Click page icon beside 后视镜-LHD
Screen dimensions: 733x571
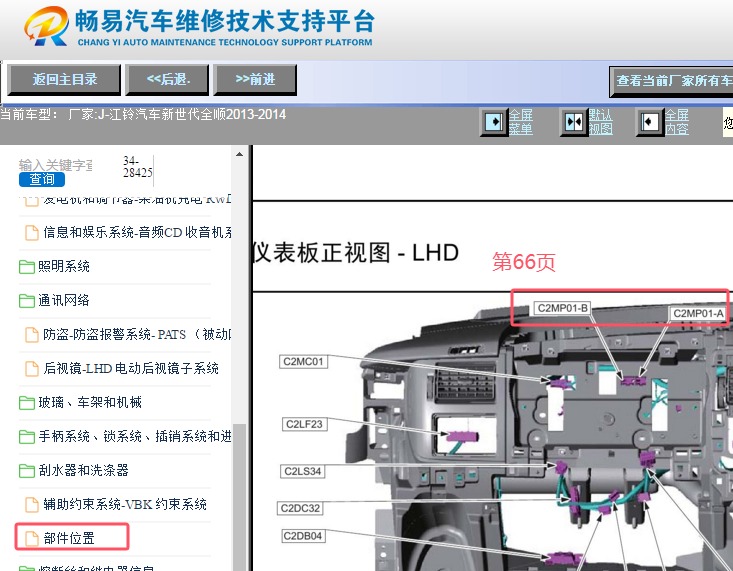tap(32, 369)
